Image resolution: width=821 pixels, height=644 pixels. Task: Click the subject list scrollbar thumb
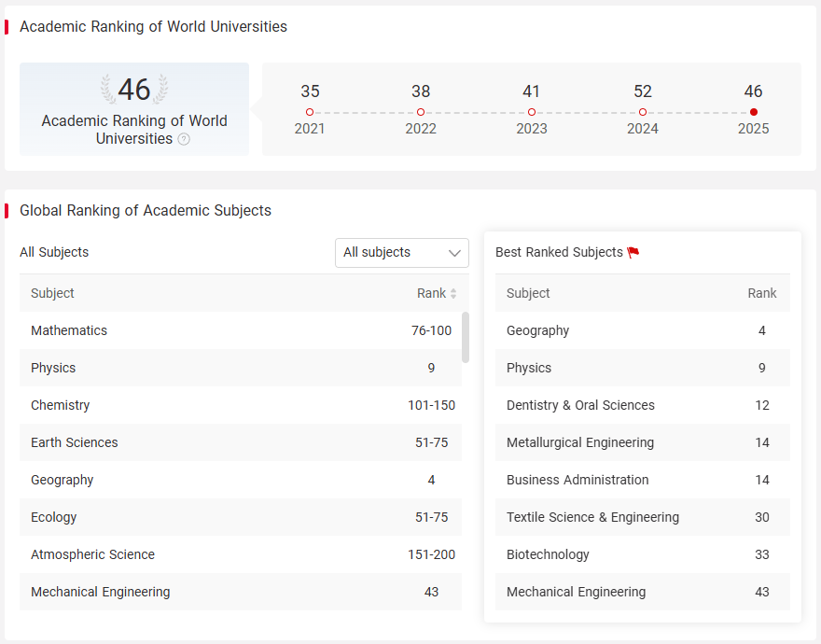466,337
